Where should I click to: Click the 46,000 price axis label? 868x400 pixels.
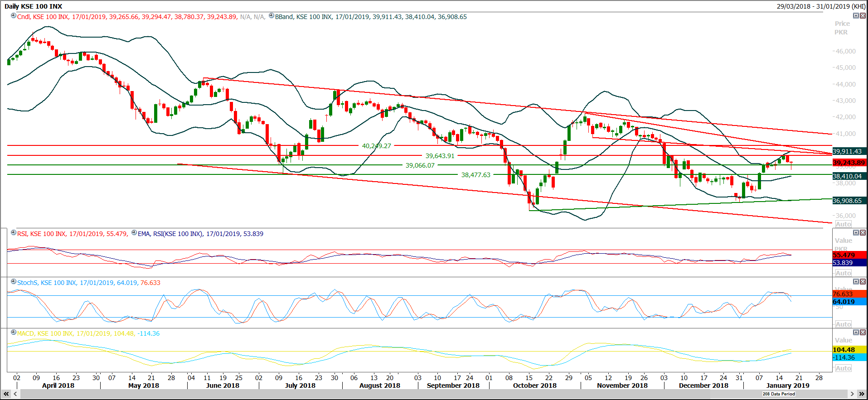click(846, 51)
